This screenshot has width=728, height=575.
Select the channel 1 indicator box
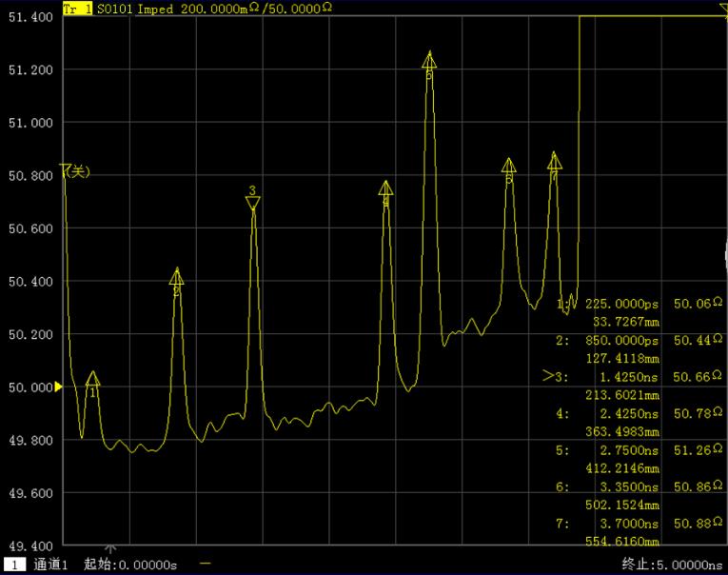point(14,565)
